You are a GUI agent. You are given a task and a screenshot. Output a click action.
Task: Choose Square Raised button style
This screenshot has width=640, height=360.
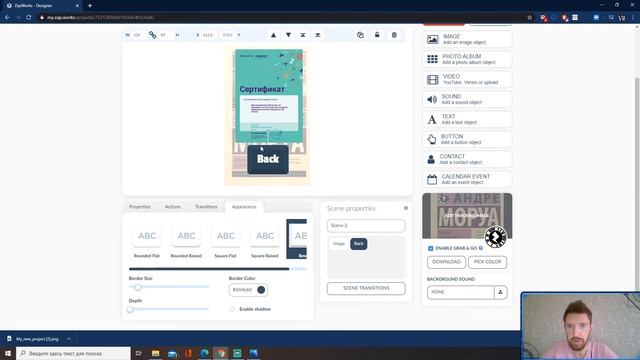click(265, 241)
